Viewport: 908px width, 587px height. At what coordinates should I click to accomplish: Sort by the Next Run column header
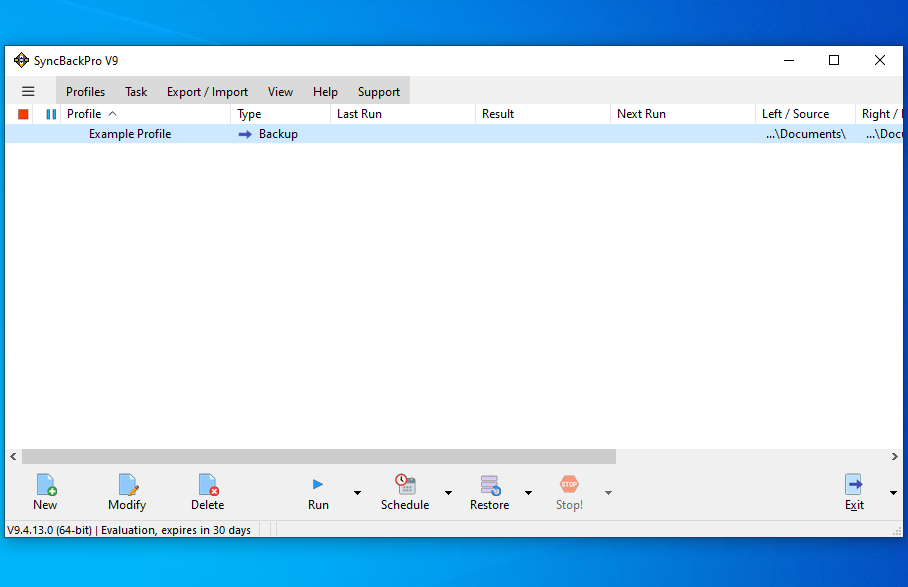tap(683, 114)
